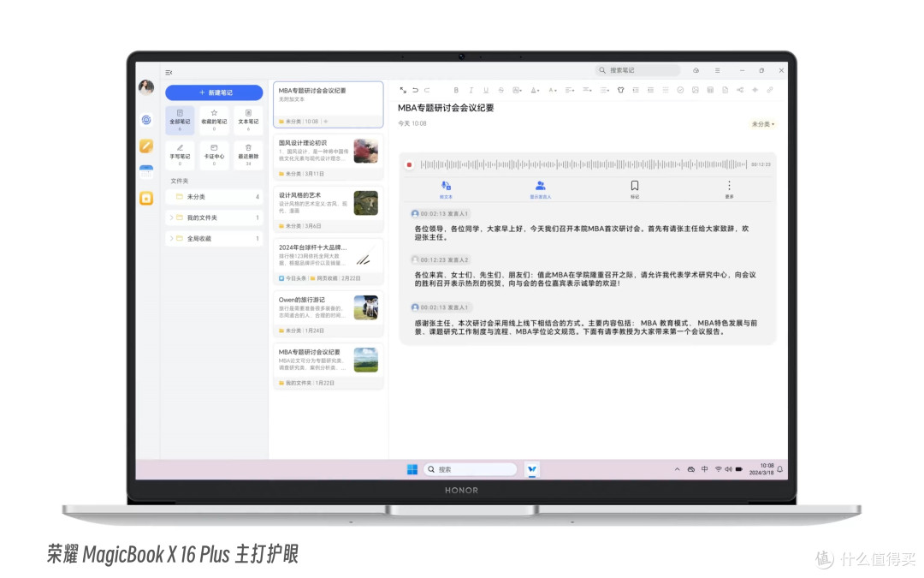Open the 我的文件夹 folder row
Viewport: 924px width, 578px height.
pos(214,217)
